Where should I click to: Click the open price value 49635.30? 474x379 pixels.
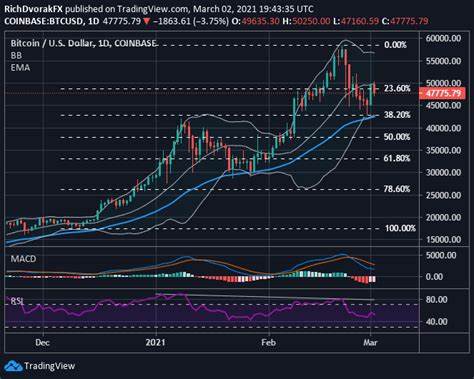(x=260, y=21)
